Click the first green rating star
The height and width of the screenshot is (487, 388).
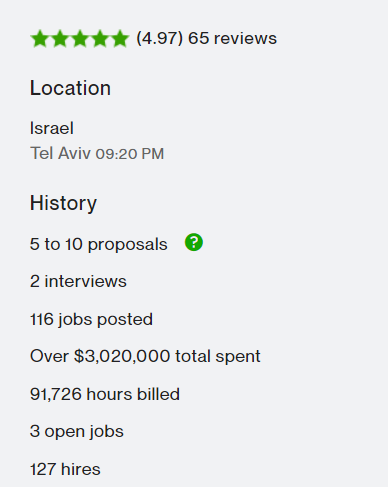point(40,38)
